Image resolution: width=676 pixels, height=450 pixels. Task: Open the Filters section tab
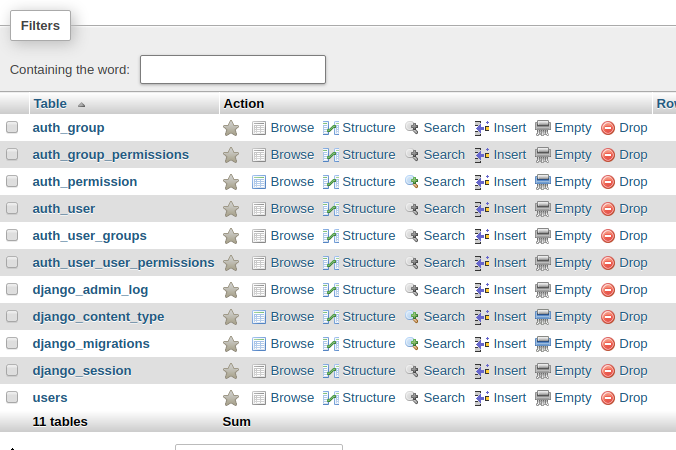[41, 25]
